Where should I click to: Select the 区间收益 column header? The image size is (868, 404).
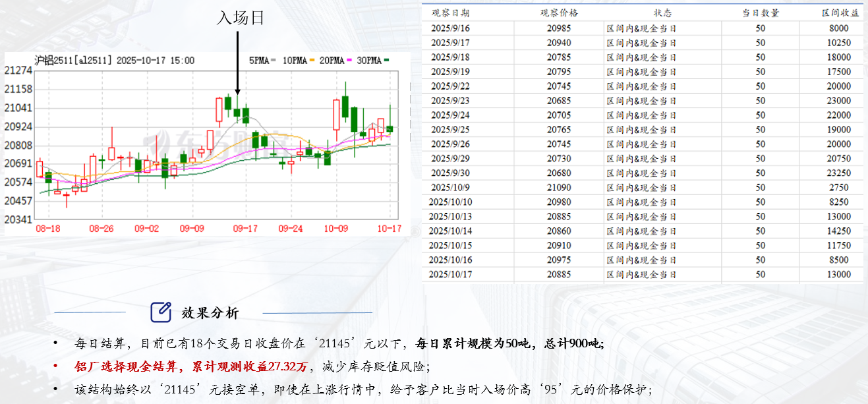(x=840, y=13)
